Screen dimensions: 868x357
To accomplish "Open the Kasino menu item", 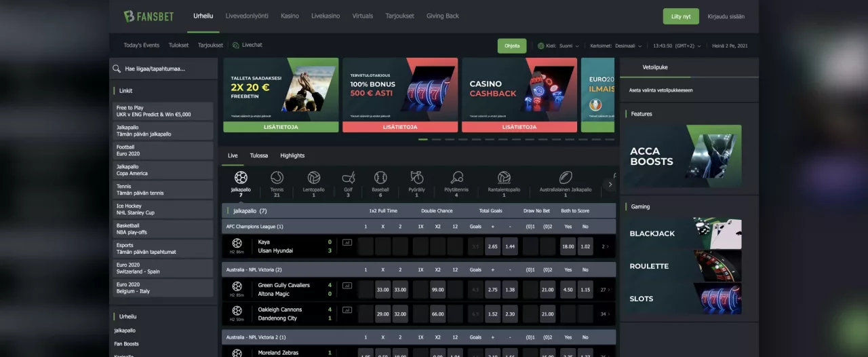I will [x=290, y=16].
